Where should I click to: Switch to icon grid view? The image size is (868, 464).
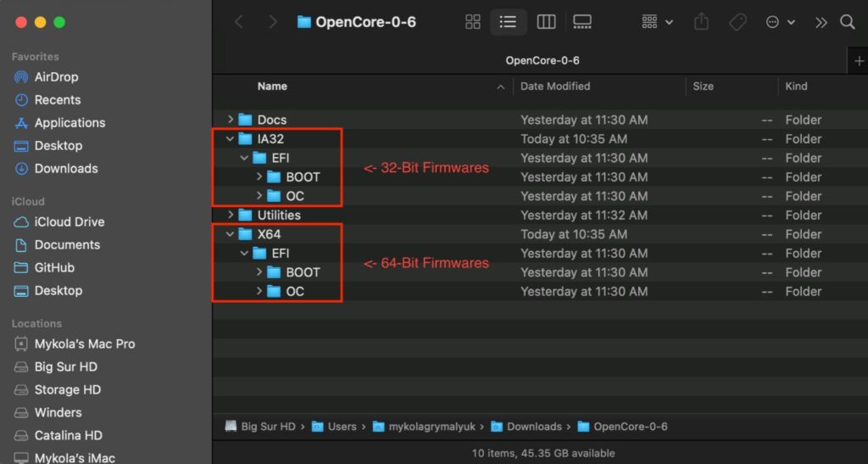pos(473,22)
